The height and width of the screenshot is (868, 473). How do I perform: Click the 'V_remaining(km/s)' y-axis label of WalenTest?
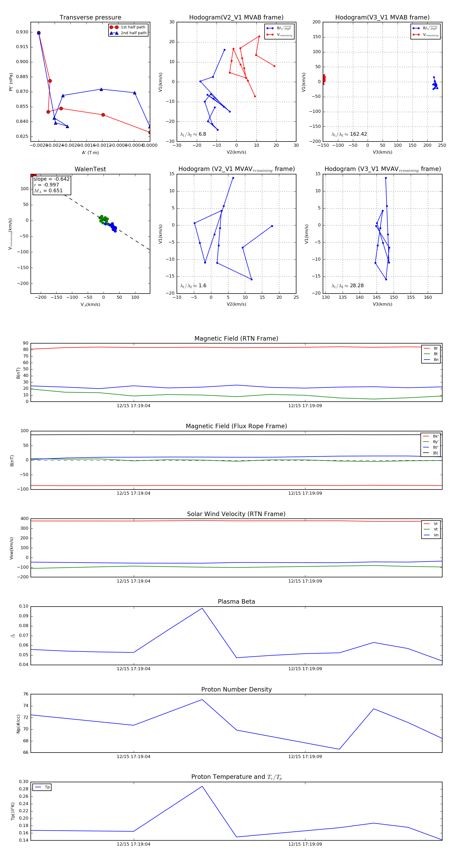pyautogui.click(x=11, y=234)
